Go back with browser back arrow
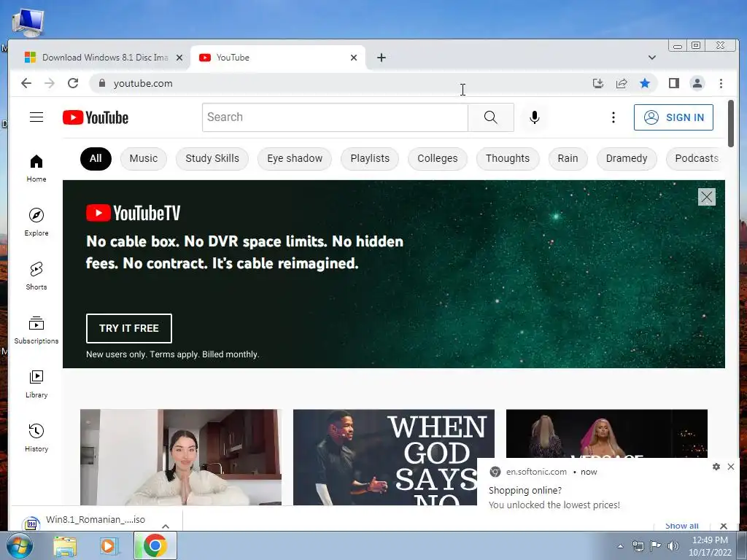 26,83
